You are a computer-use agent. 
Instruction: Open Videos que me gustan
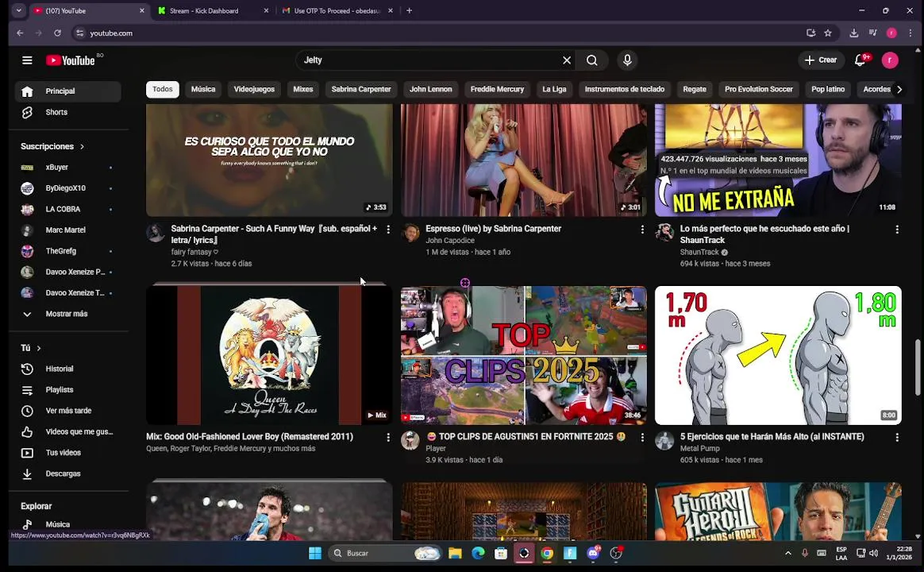pyautogui.click(x=67, y=431)
